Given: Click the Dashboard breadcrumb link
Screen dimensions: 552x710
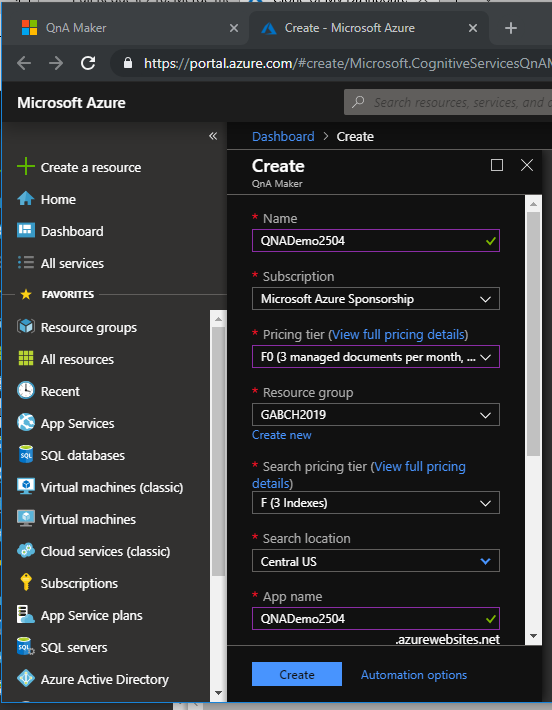Looking at the screenshot, I should point(283,136).
